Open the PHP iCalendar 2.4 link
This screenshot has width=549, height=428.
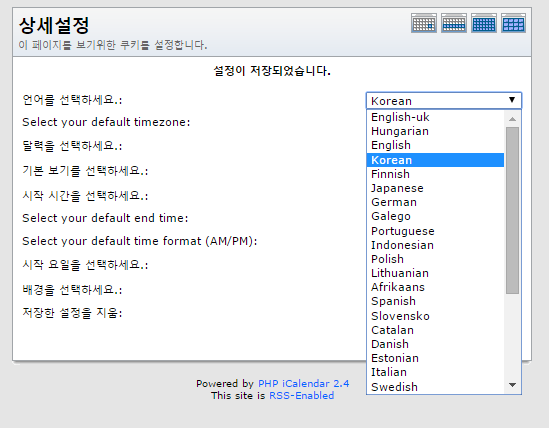(x=304, y=384)
